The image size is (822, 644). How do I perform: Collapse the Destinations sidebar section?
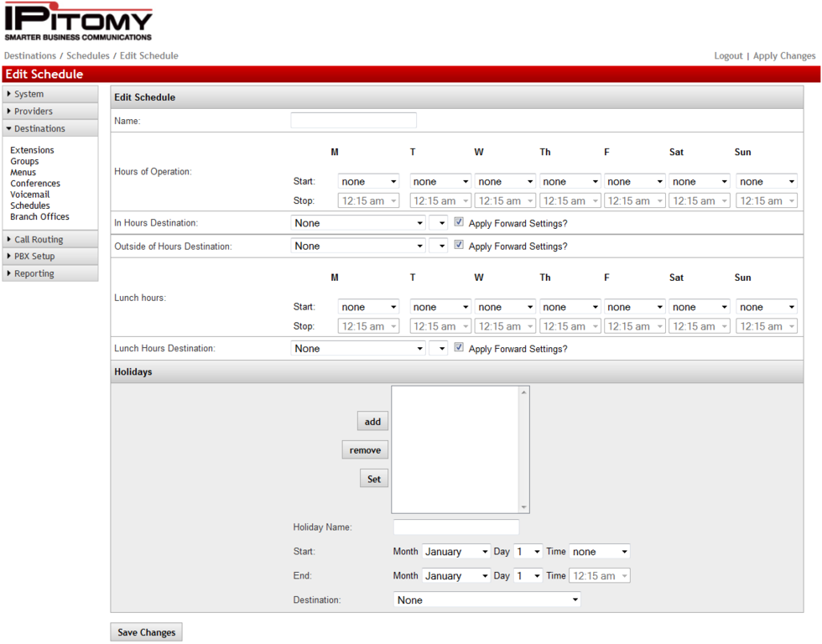click(x=39, y=128)
